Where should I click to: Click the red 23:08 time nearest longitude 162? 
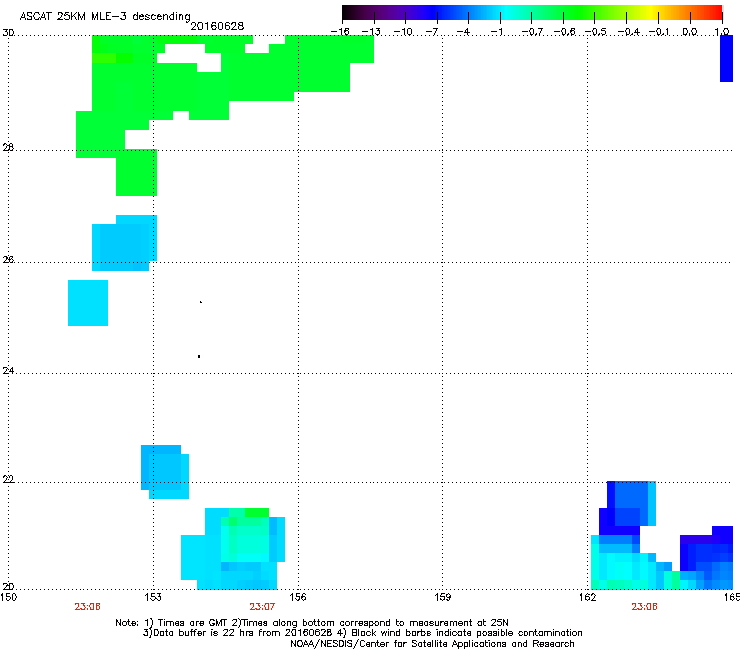pyautogui.click(x=644, y=607)
